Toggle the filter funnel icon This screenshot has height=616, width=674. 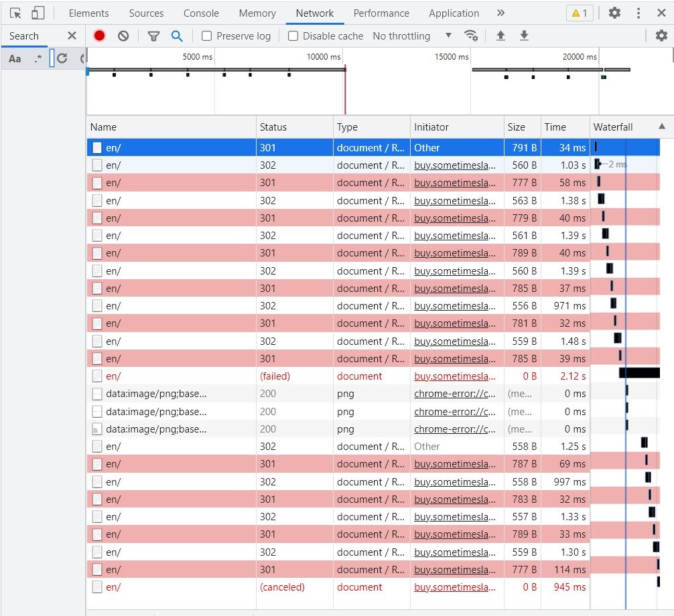[x=153, y=36]
